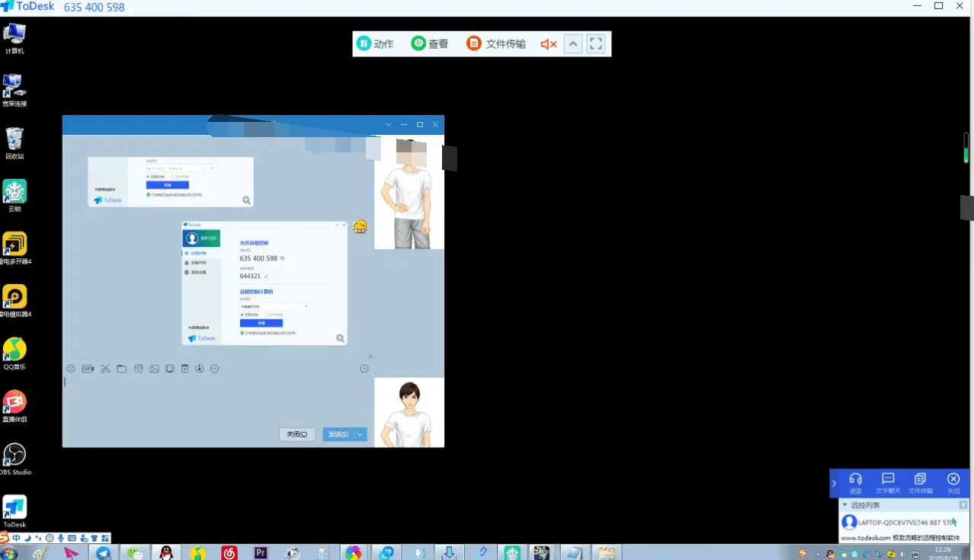This screenshot has height=560, width=974.
Task: Collapse the 远控列表 section
Action: 844,505
